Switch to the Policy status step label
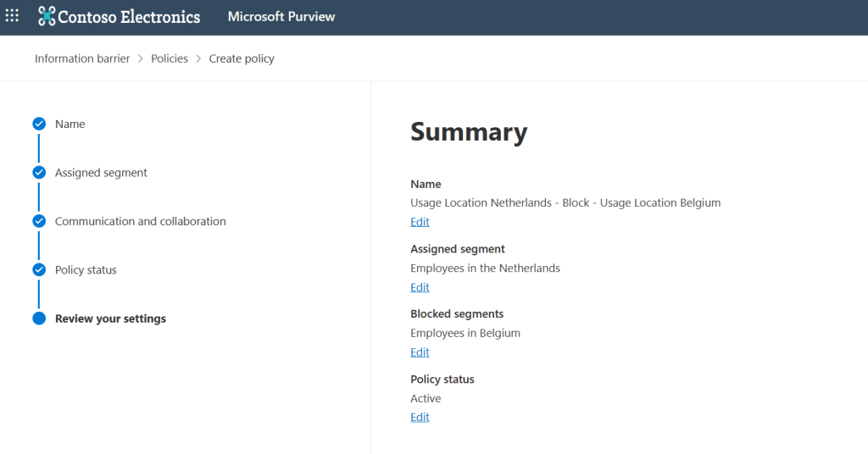This screenshot has height=454, width=868. [86, 270]
